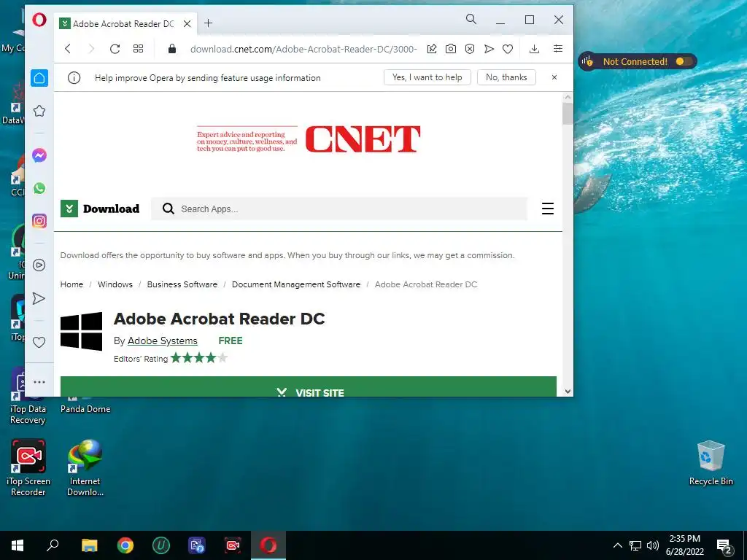Image resolution: width=747 pixels, height=560 pixels.
Task: Open the share page icon
Action: point(432,49)
